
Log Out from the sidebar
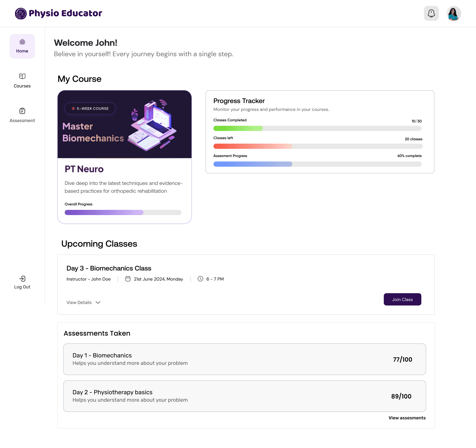point(22,282)
